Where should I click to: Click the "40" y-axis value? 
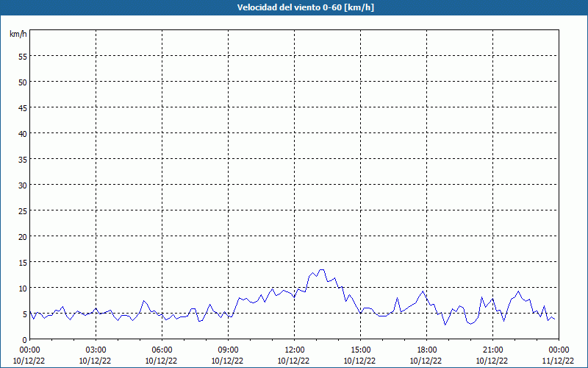[x=23, y=134]
